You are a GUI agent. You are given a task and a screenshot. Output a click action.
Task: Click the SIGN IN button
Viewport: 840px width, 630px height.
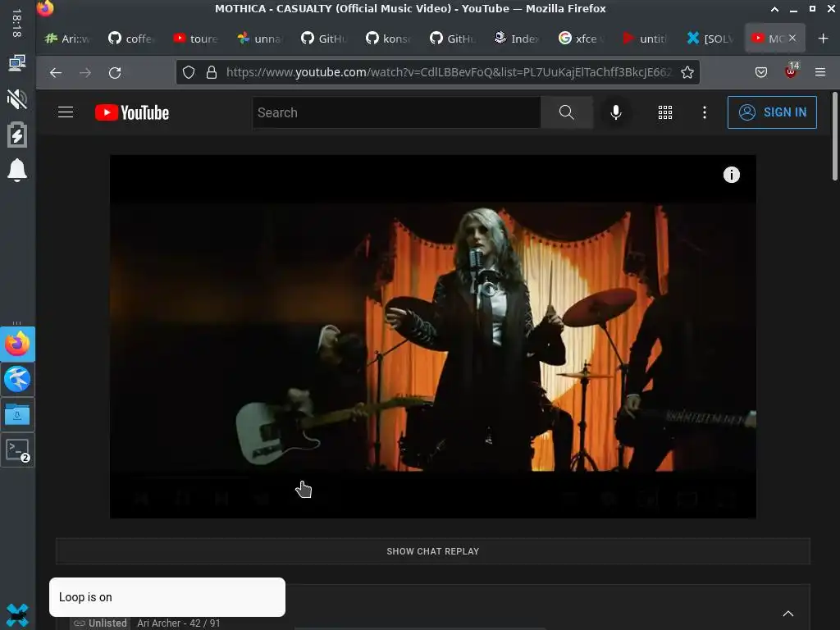772,112
